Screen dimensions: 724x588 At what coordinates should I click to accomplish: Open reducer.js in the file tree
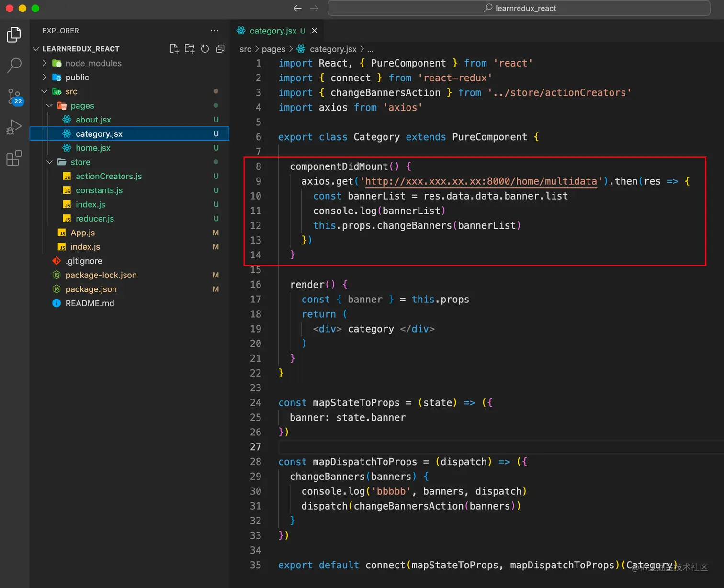pyautogui.click(x=94, y=219)
